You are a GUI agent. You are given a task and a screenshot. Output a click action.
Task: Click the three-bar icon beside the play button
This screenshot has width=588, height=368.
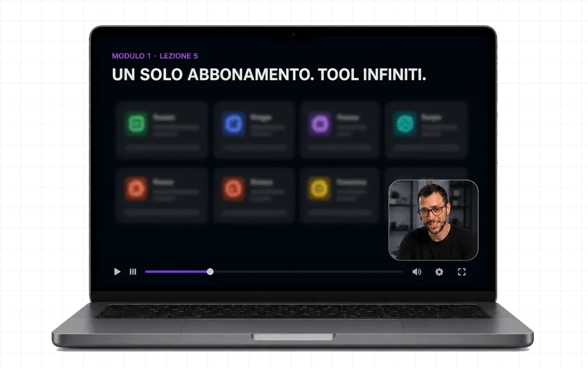[x=133, y=271]
